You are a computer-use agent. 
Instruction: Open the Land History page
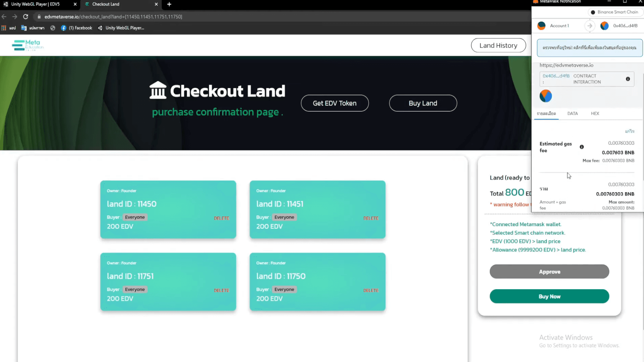498,45
